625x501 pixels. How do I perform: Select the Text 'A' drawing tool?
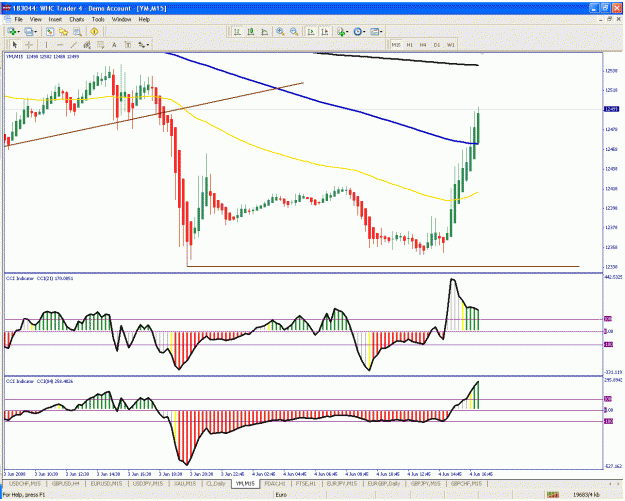pos(114,45)
